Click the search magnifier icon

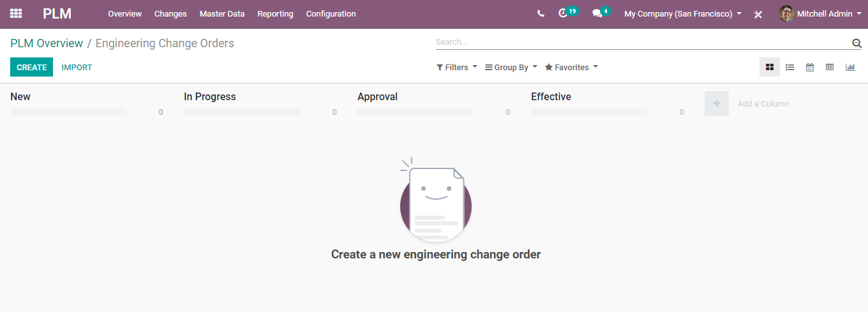(x=857, y=43)
